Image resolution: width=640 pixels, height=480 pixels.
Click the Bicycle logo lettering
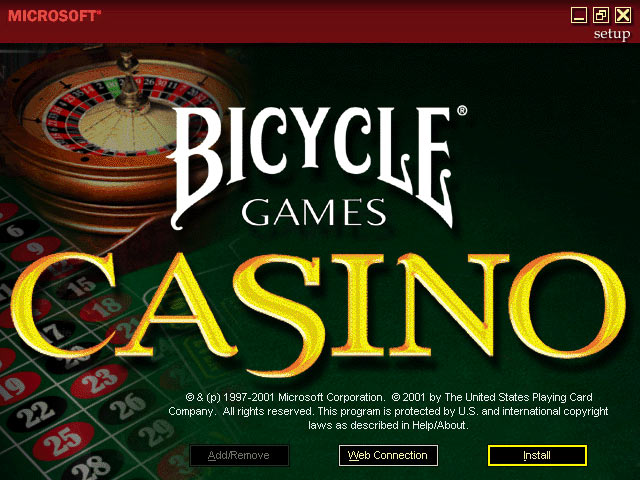(x=313, y=167)
